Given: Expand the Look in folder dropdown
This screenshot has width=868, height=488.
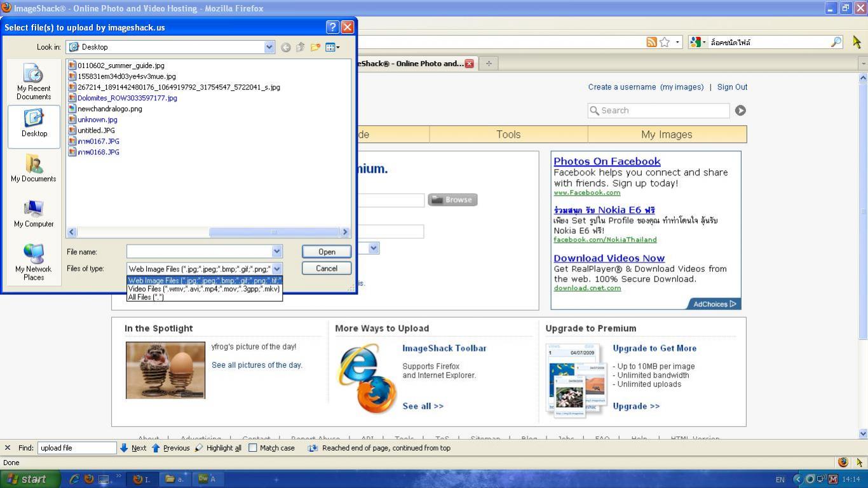Looking at the screenshot, I should pyautogui.click(x=269, y=47).
